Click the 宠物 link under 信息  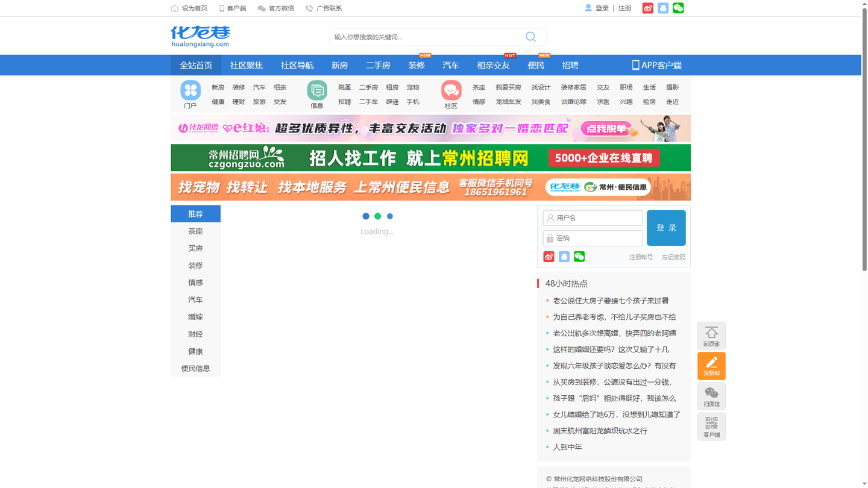(x=413, y=87)
